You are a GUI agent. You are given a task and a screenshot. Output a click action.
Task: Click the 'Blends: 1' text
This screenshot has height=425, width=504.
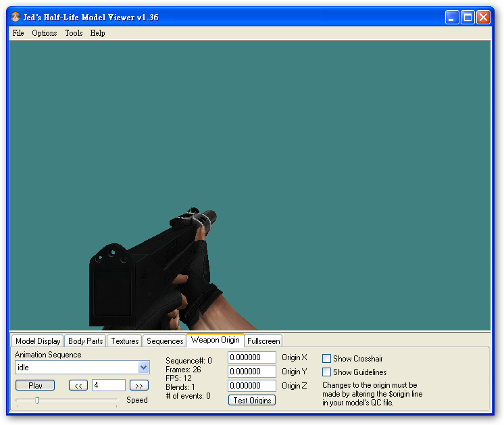click(x=180, y=387)
